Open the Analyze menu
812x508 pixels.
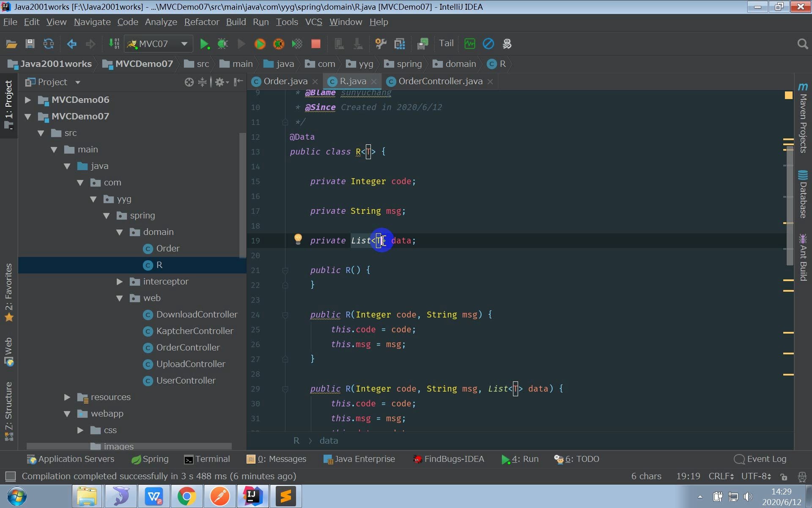161,22
